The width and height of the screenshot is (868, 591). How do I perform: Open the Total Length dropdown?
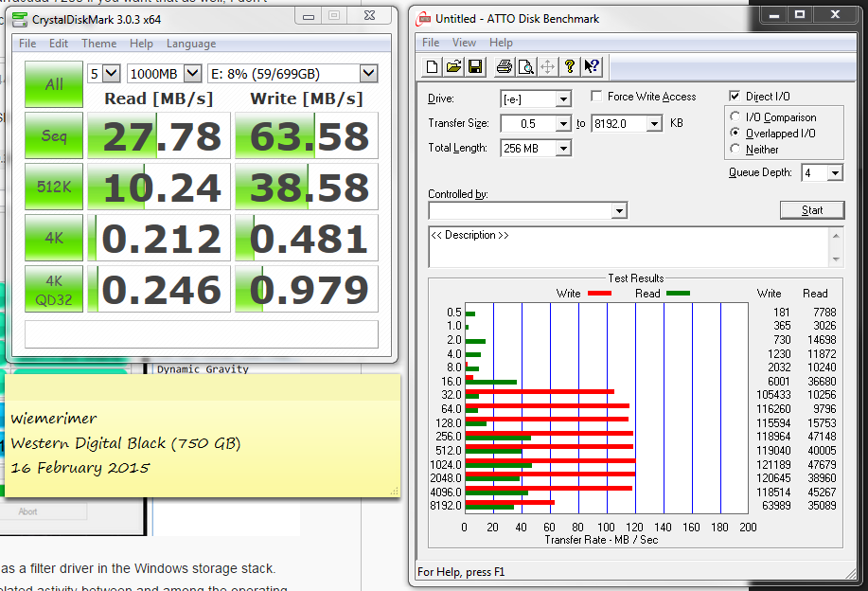[563, 148]
